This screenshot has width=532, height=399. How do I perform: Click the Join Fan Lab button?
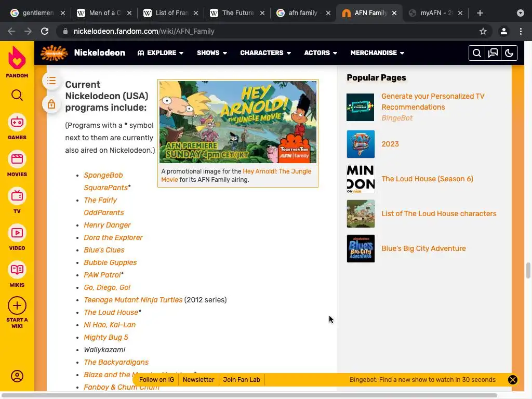click(x=242, y=380)
